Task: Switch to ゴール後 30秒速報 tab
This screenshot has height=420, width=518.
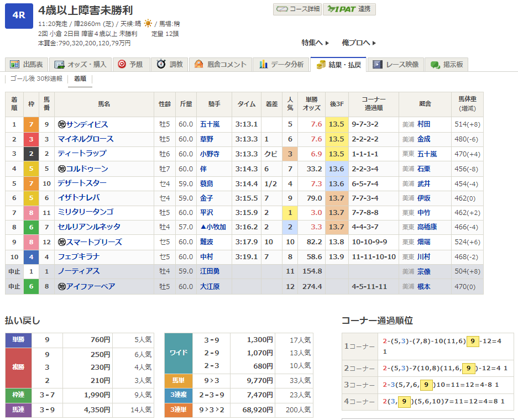Action: tap(36, 78)
